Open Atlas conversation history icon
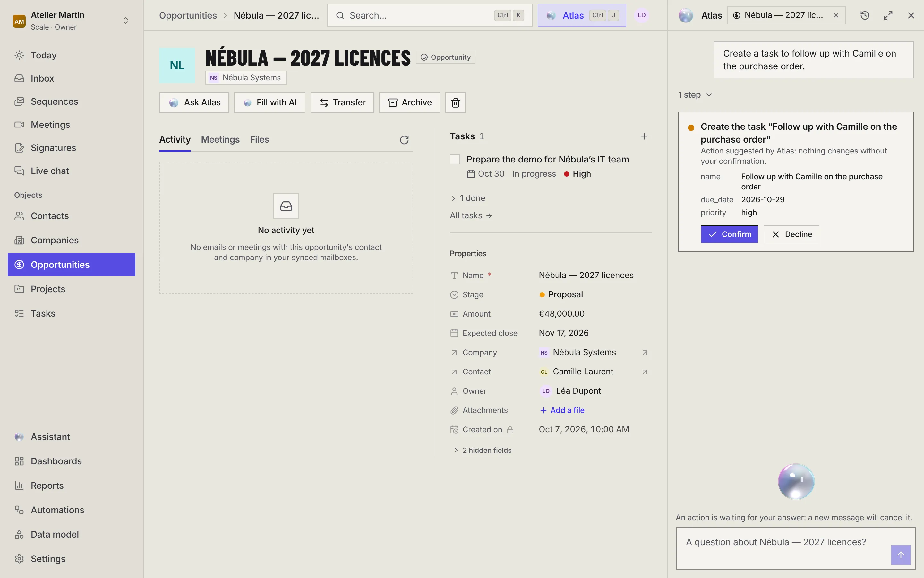This screenshot has height=578, width=924. tap(865, 15)
